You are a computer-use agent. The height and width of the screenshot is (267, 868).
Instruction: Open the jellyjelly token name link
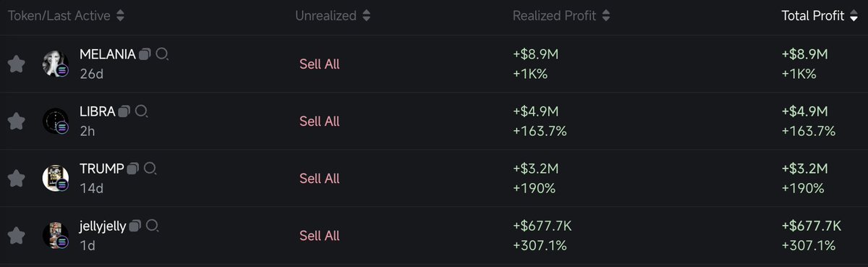click(x=103, y=226)
